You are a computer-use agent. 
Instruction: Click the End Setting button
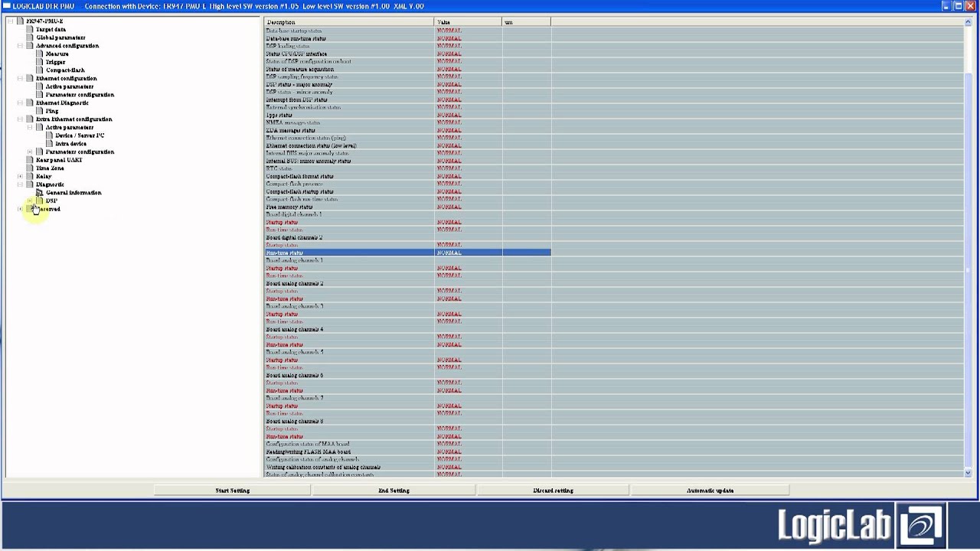click(394, 491)
